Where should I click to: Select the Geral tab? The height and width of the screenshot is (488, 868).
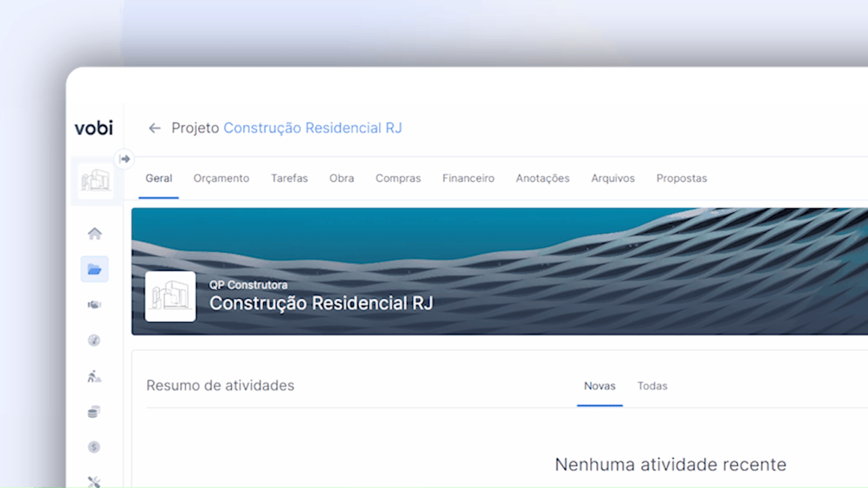159,178
